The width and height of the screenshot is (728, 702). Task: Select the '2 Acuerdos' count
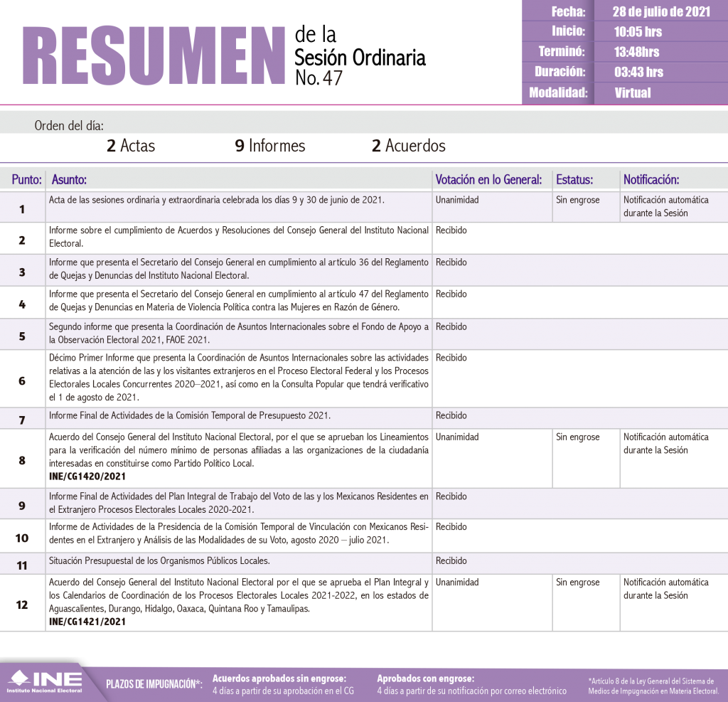pyautogui.click(x=409, y=145)
